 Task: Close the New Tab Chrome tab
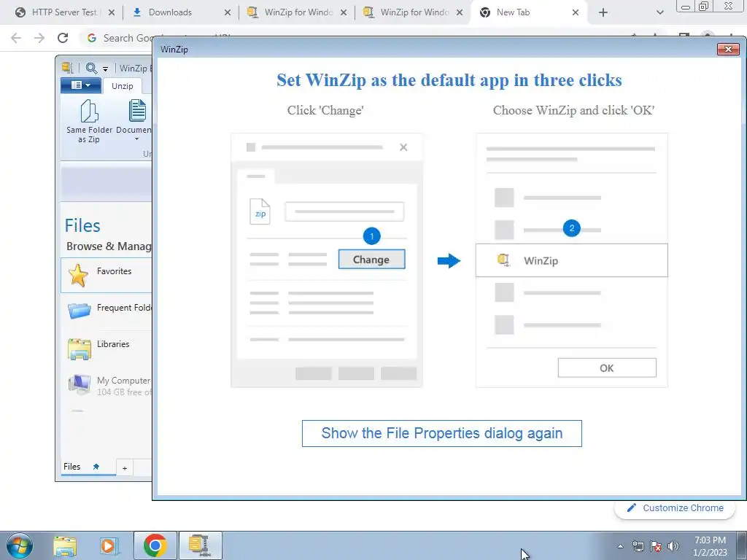point(576,13)
